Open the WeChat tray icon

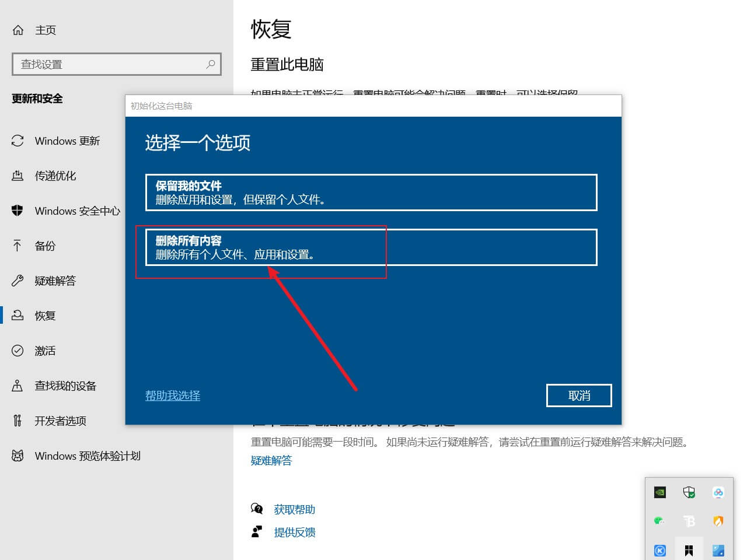pyautogui.click(x=660, y=521)
